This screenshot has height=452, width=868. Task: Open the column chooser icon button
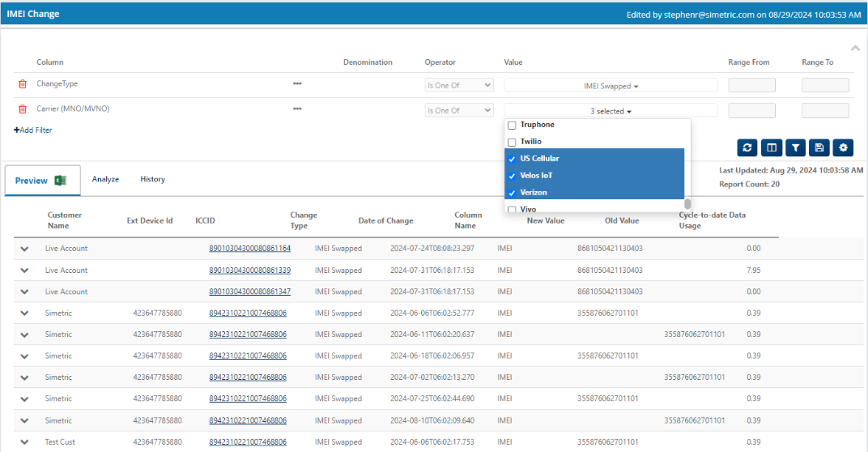point(772,147)
